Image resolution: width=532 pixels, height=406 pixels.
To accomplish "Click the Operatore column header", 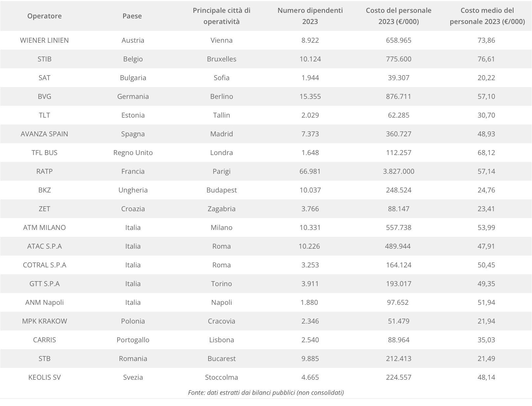I will click(44, 16).
